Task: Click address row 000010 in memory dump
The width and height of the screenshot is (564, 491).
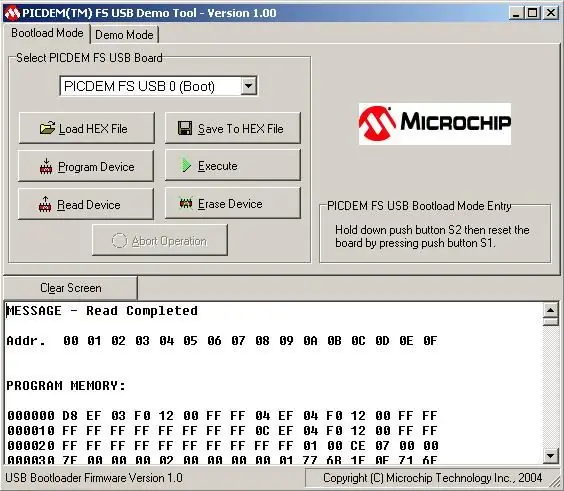Action: coord(222,431)
